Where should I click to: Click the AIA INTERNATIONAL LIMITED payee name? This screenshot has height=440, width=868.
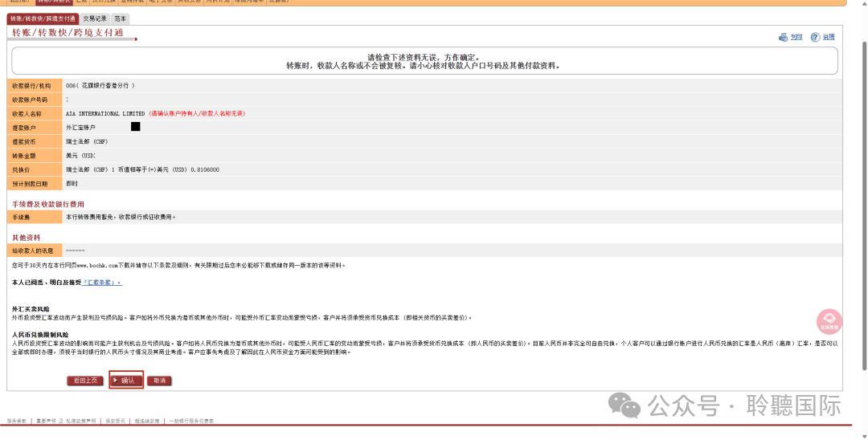click(x=105, y=114)
